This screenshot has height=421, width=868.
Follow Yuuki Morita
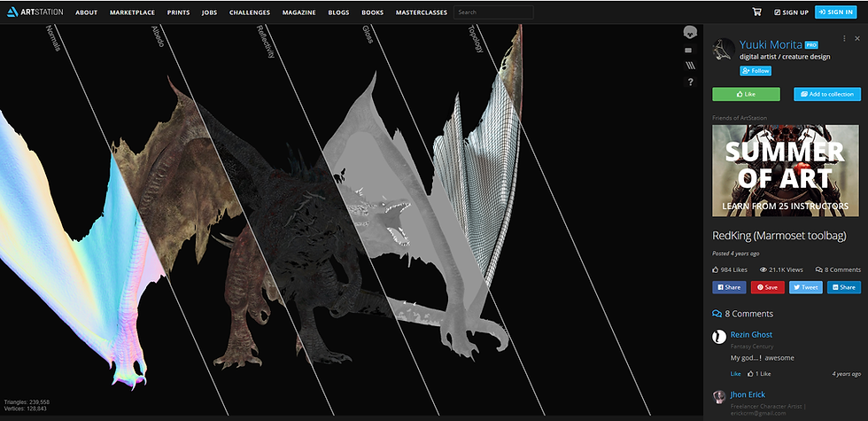pyautogui.click(x=755, y=71)
